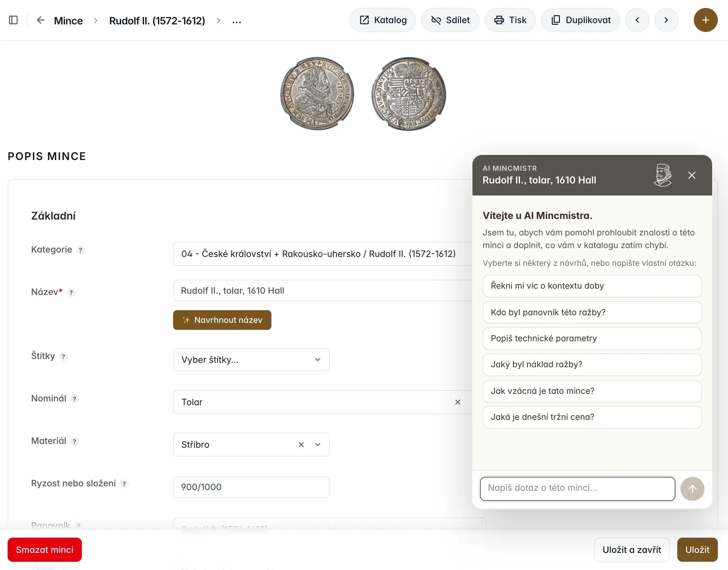Go back using the left arrow icon

pyautogui.click(x=40, y=20)
